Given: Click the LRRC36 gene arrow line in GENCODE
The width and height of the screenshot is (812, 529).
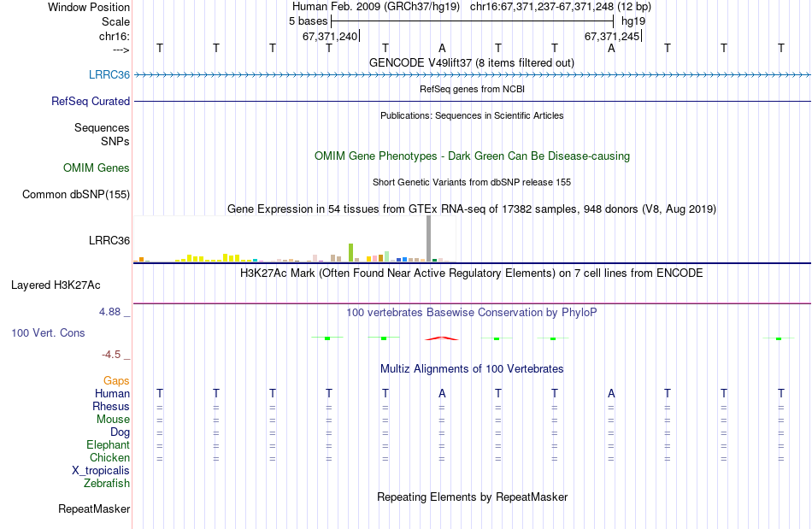Looking at the screenshot, I should (x=472, y=75).
